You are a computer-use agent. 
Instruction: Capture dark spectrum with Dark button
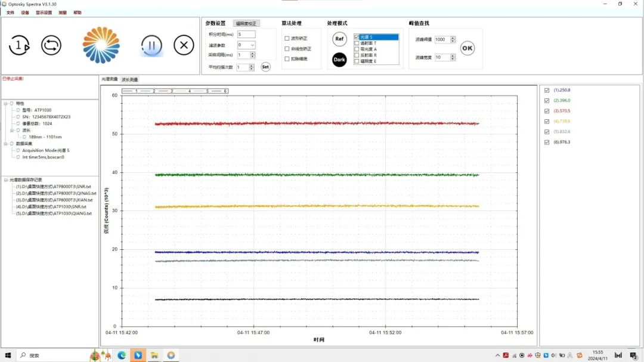click(x=339, y=60)
